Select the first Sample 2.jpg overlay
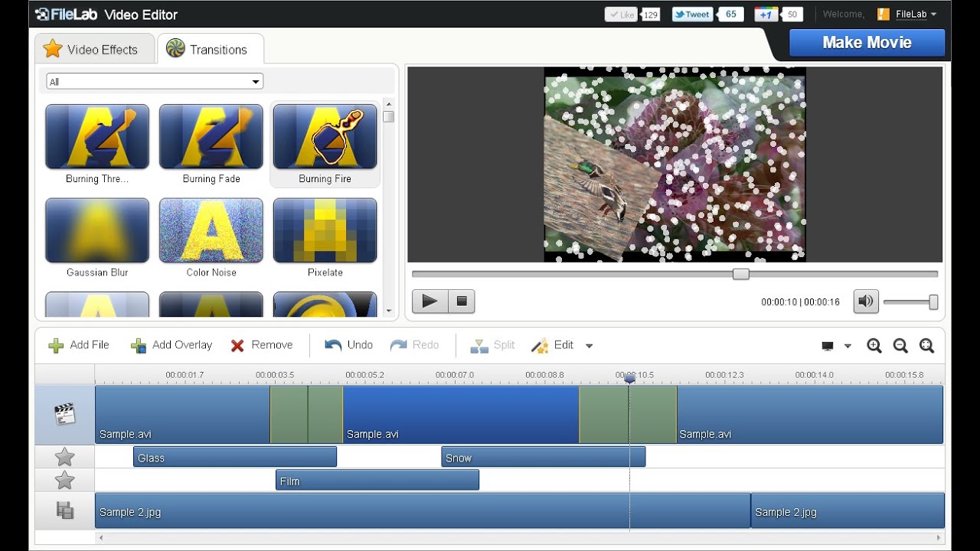980x551 pixels. click(x=423, y=510)
